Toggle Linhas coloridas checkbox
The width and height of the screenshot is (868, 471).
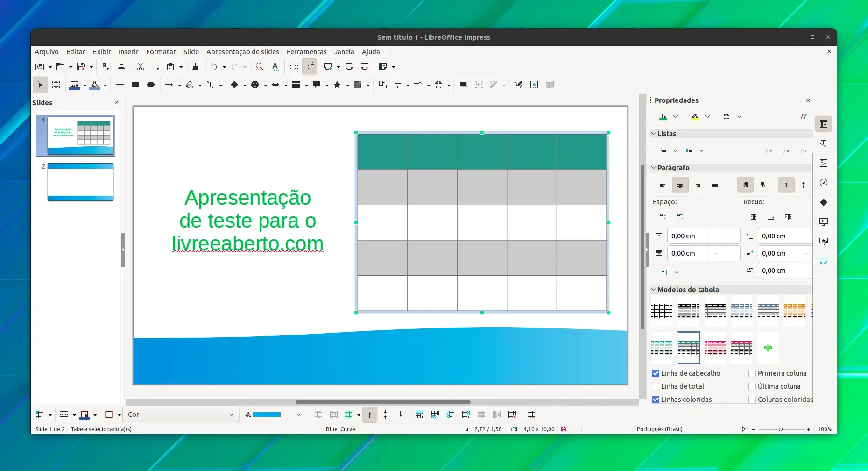(656, 400)
